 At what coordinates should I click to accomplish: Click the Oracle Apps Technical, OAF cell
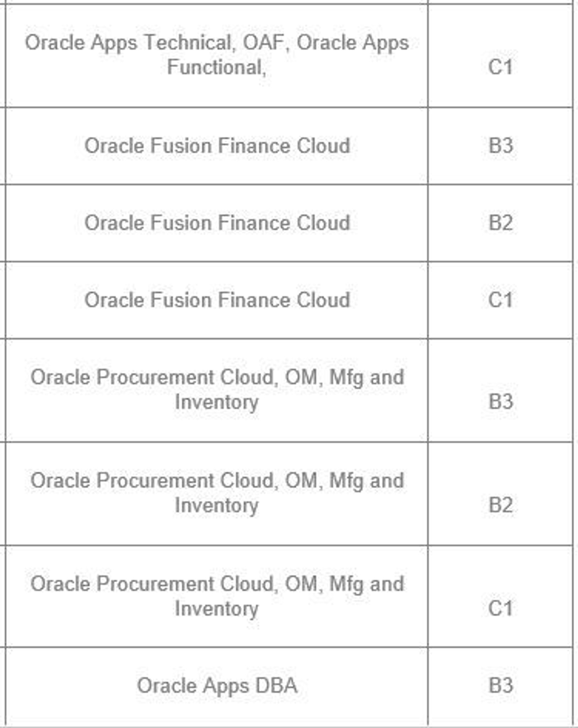tap(217, 55)
